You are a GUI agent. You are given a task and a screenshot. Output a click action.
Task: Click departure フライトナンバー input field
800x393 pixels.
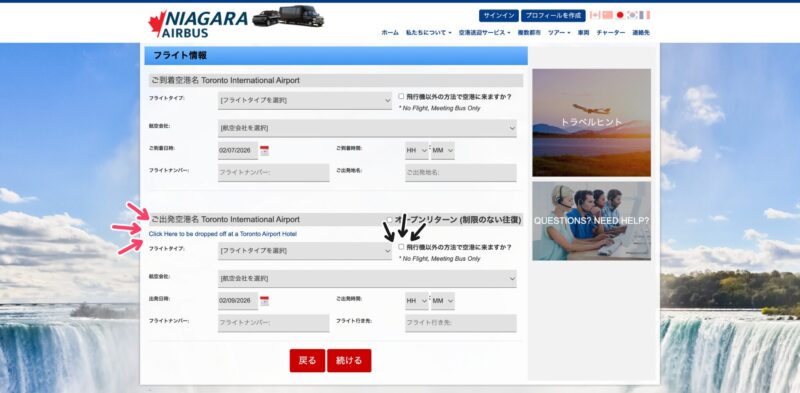[x=273, y=323]
